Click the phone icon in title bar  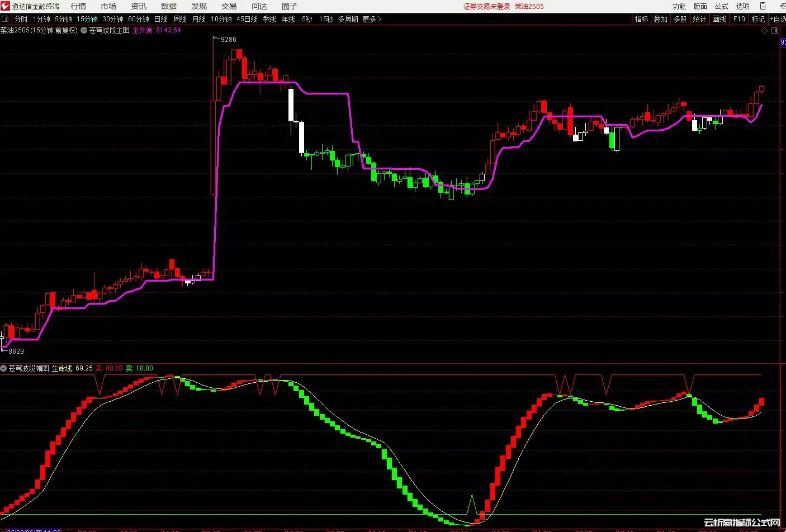tap(763, 6)
